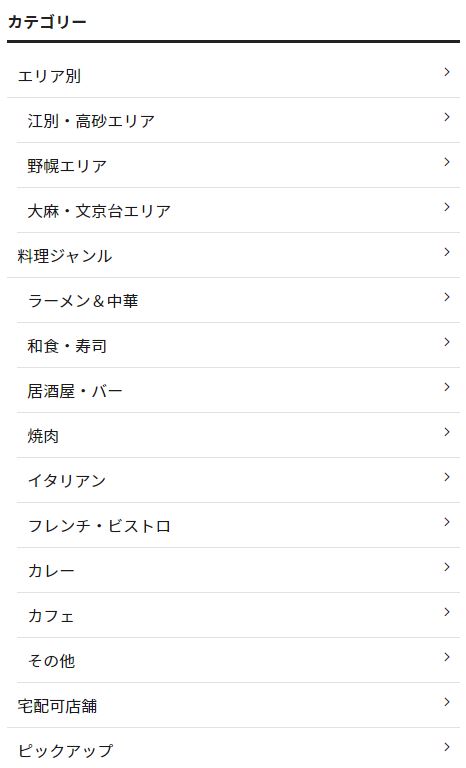
Task: Click arrow icon beside 宅配可店舗
Action: click(x=446, y=702)
